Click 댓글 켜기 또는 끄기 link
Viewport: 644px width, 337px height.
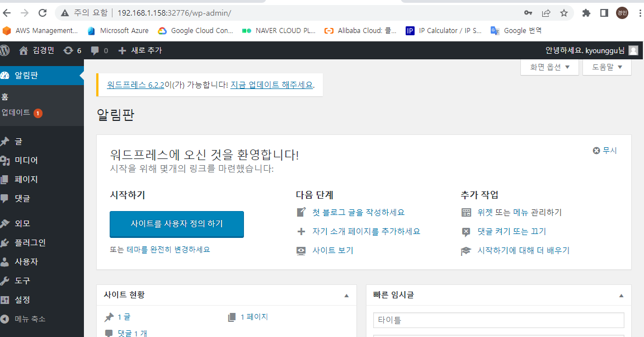(512, 231)
